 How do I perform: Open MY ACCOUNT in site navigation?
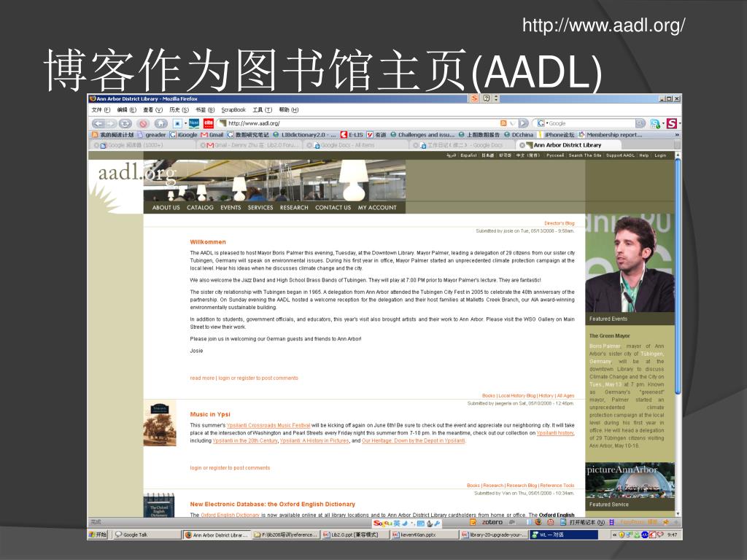click(x=377, y=208)
